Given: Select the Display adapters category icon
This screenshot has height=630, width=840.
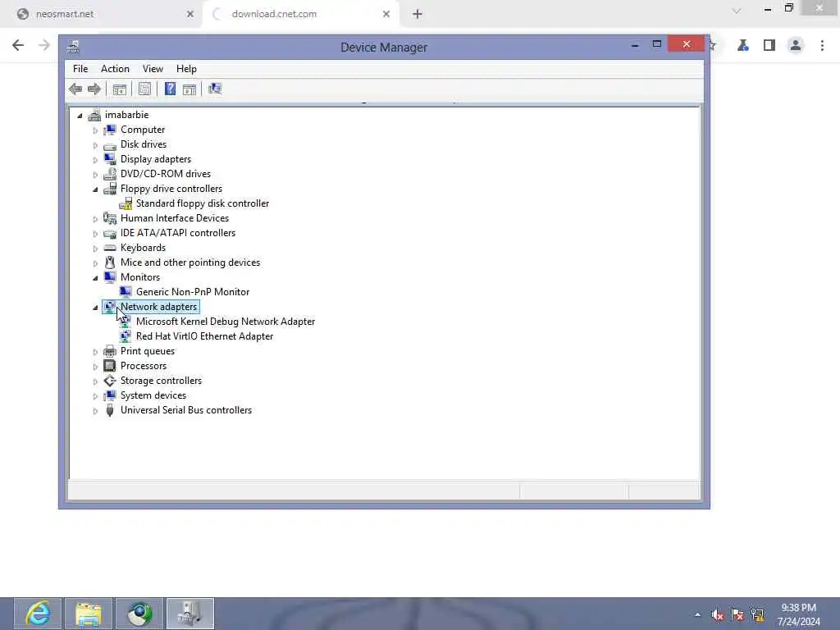Looking at the screenshot, I should [110, 159].
